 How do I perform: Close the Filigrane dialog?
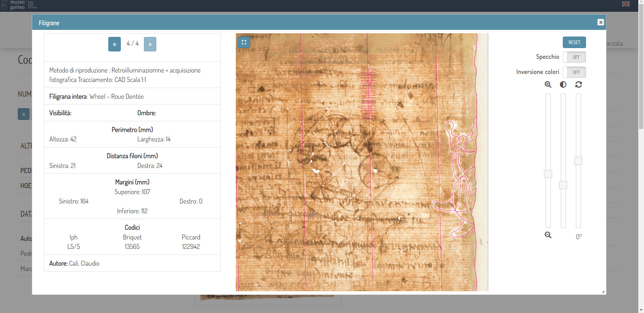(601, 22)
